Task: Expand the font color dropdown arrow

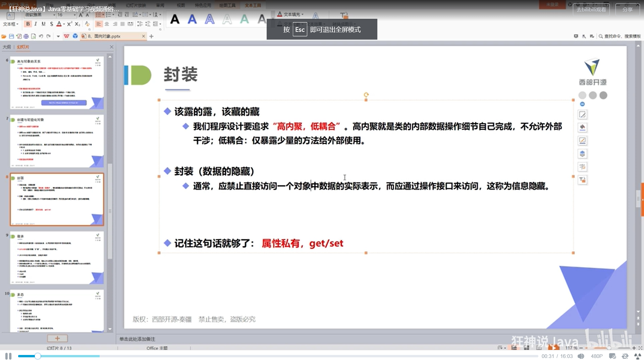Action: point(64,24)
